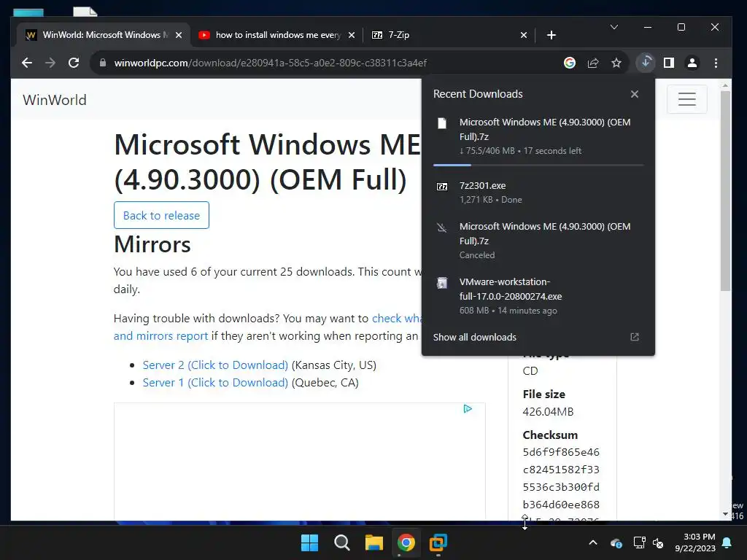
Task: Click File size value 426.04MB
Action: pyautogui.click(x=548, y=412)
